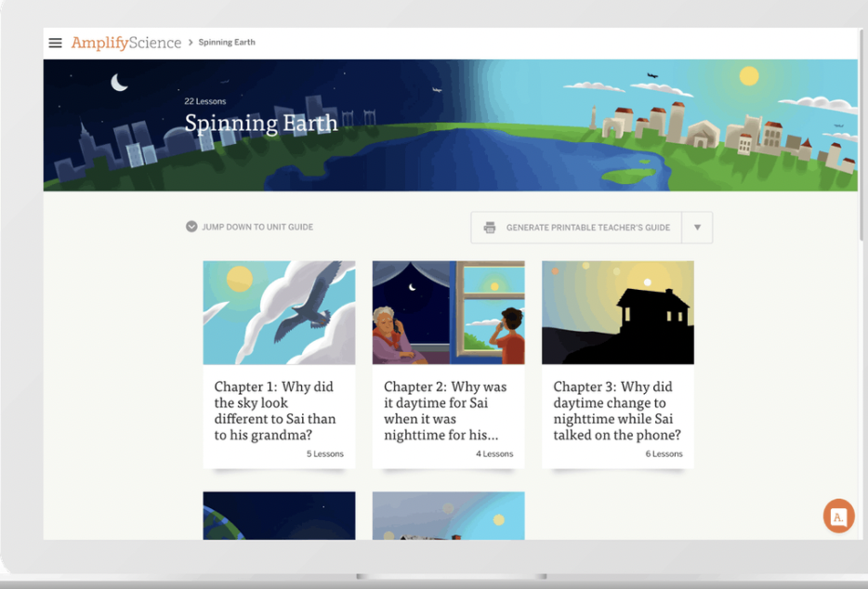Viewport: 868px width, 589px height.
Task: Click the Spinning Earth banner heading
Action: [x=260, y=124]
